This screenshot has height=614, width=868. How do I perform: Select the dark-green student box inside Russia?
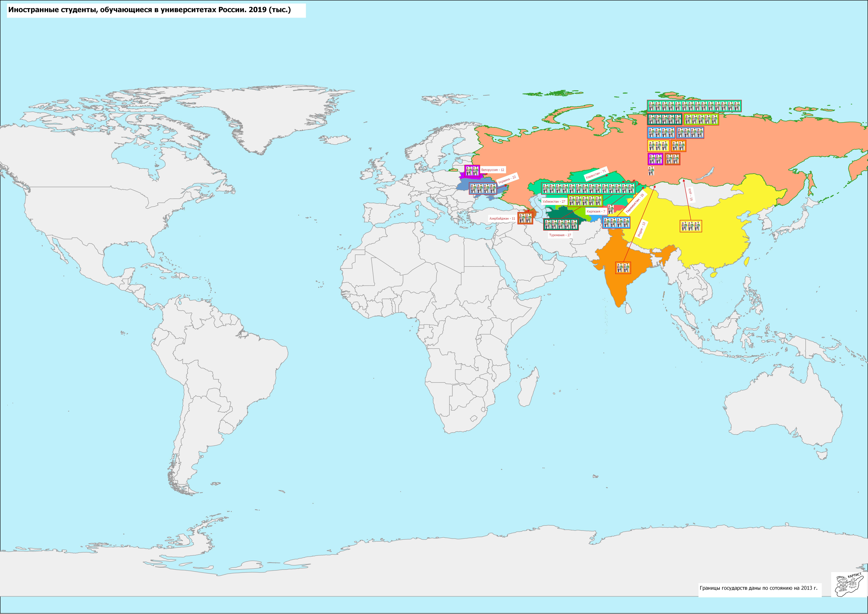pos(665,119)
